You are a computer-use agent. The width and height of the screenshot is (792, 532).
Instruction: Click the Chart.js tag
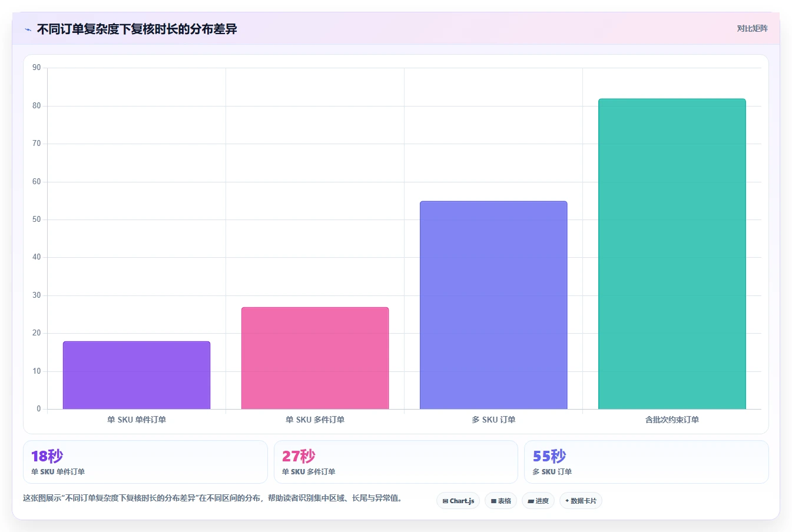(x=458, y=501)
